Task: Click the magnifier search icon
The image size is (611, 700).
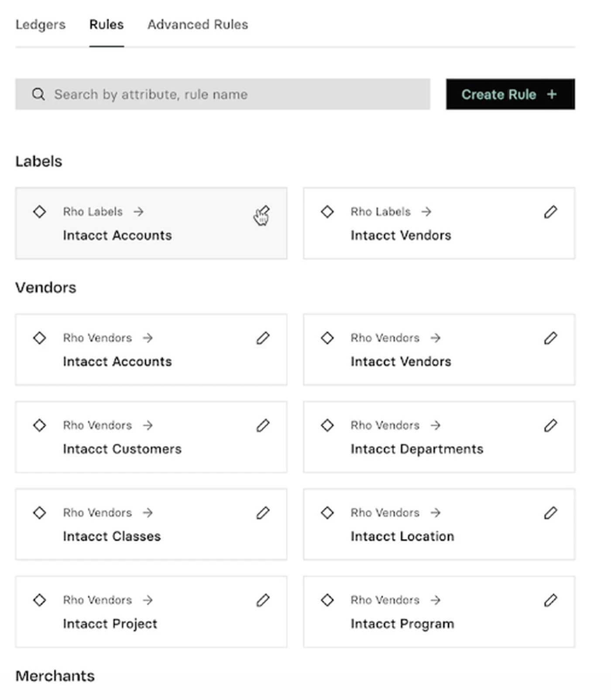Action: 38,94
